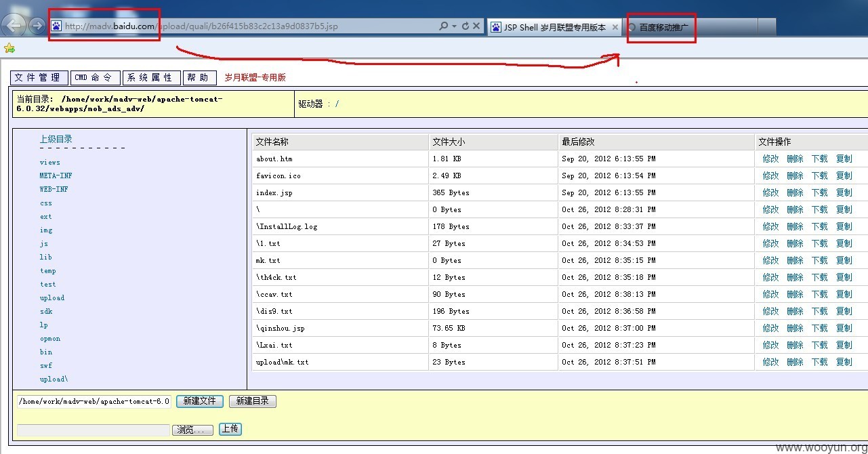Go to 上级目录 parent directory
868x454 pixels.
point(56,139)
